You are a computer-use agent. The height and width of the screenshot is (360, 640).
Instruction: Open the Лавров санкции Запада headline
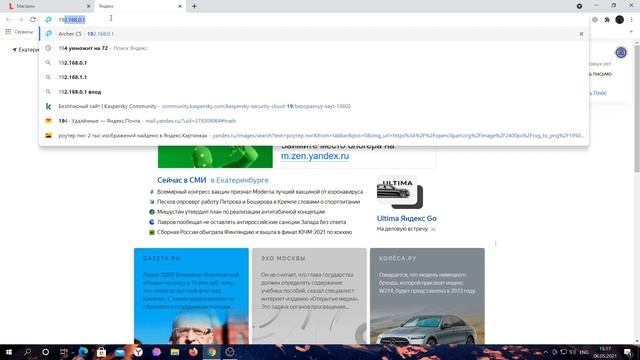tap(251, 222)
